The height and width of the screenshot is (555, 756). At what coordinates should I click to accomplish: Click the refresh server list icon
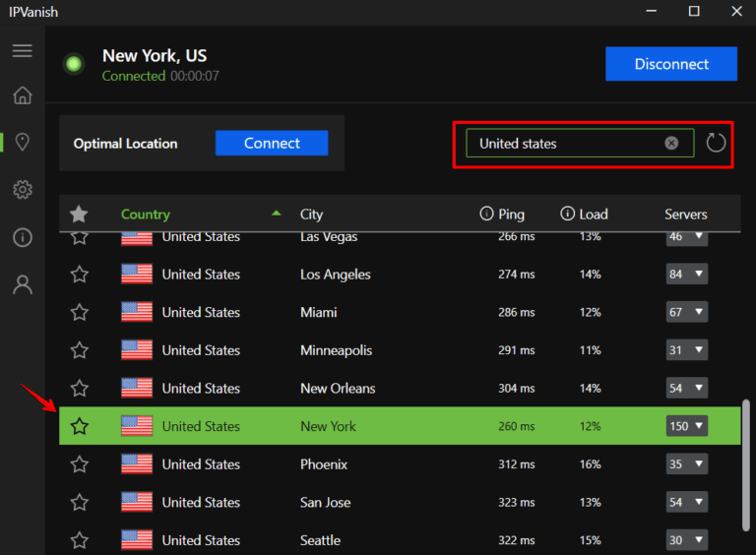tap(716, 143)
